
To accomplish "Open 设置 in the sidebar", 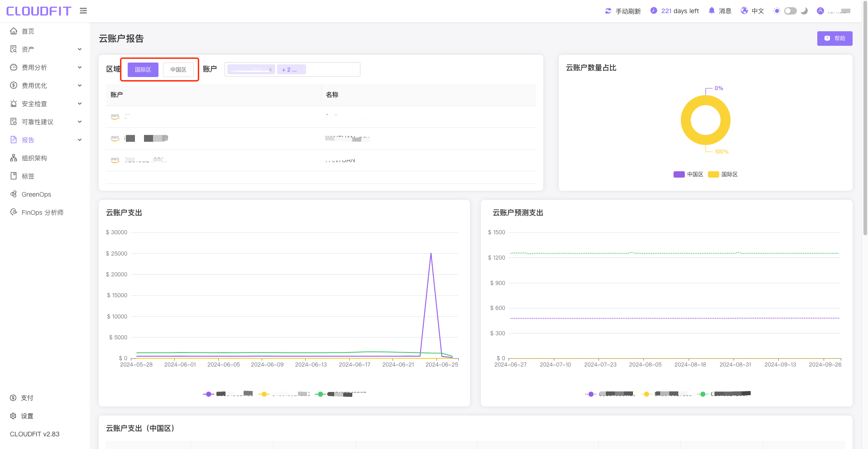I will point(27,416).
